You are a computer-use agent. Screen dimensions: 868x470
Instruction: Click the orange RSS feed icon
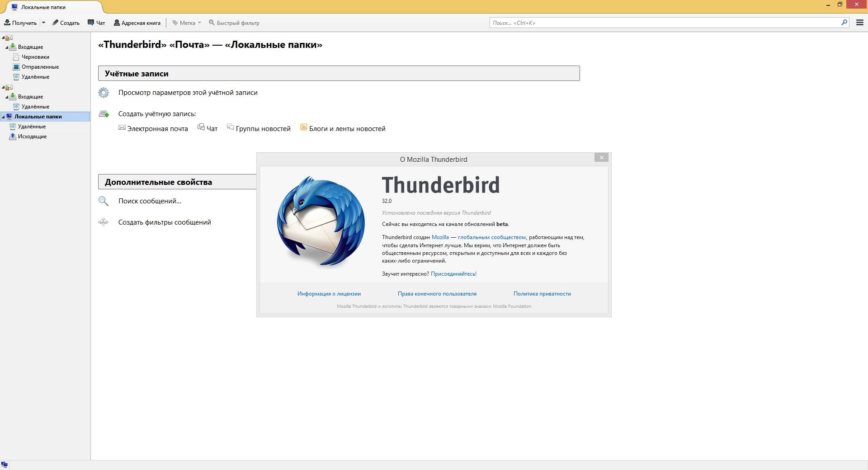point(304,127)
